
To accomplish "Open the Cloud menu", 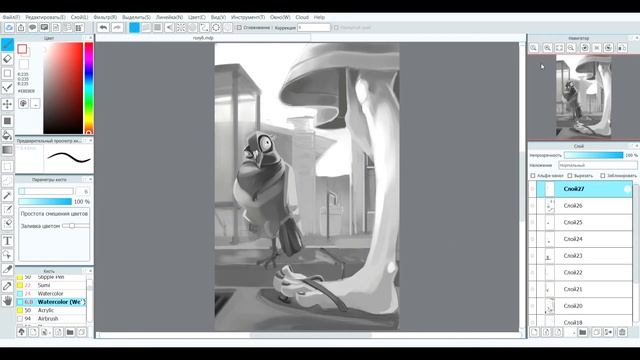I will [302, 17].
